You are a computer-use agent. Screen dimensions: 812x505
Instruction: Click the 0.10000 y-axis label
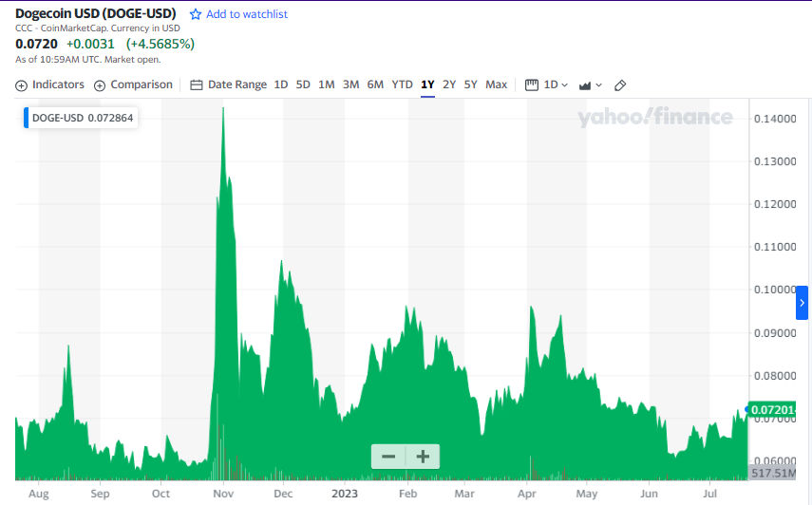[775, 290]
